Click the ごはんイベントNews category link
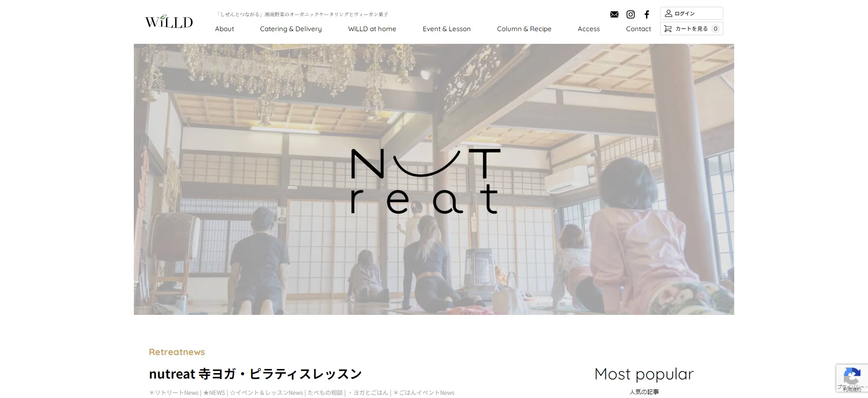 424,393
